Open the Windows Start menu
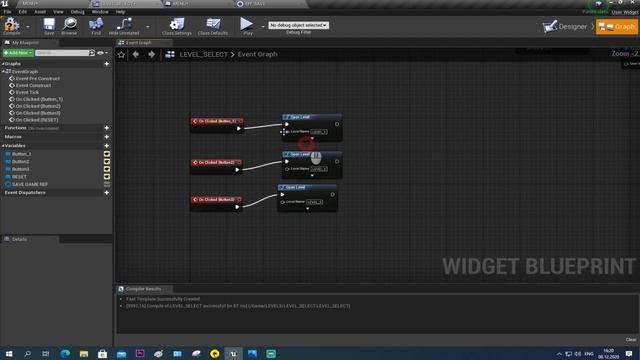This screenshot has height=360, width=640. pyautogui.click(x=9, y=353)
